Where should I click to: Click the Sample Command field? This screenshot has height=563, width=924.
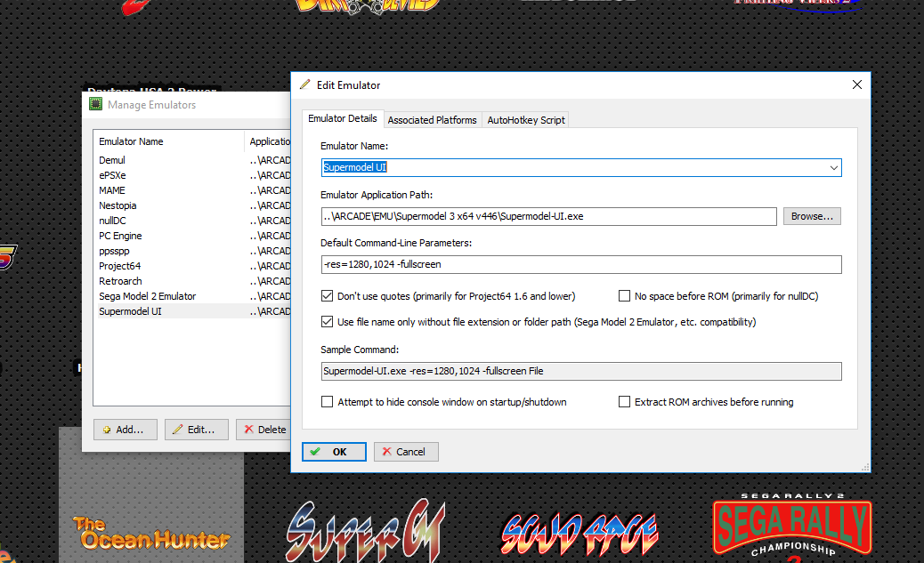581,371
